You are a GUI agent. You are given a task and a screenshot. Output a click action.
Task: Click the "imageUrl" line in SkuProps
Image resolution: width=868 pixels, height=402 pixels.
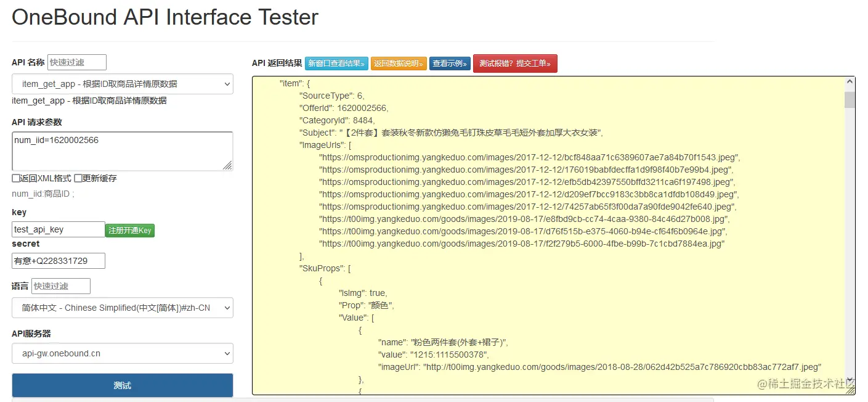(600, 367)
